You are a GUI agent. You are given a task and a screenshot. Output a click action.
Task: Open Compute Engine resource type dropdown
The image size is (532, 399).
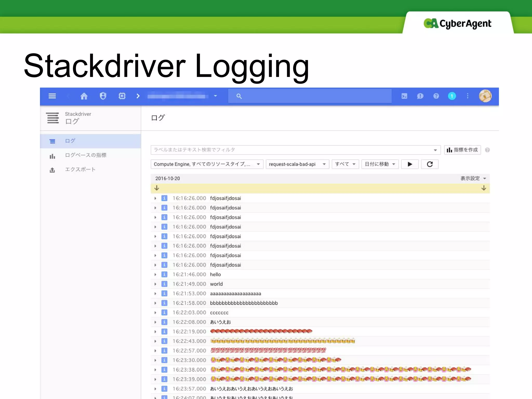click(207, 164)
